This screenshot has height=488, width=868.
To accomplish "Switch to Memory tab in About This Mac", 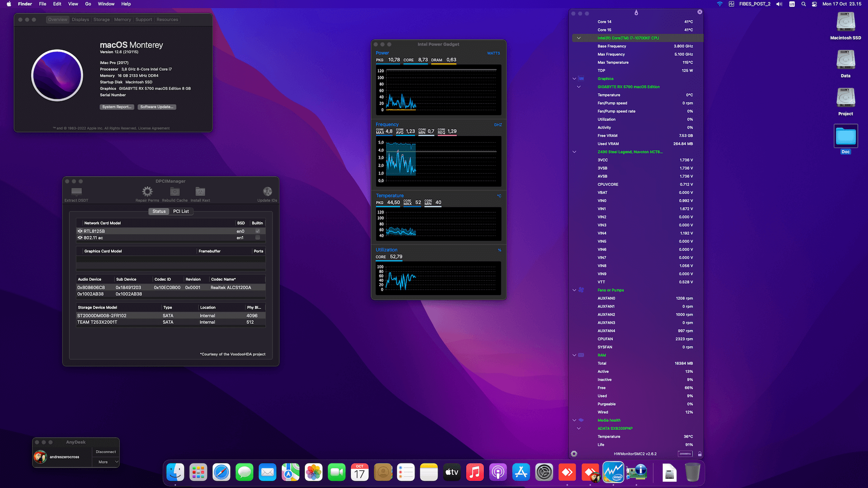I will [123, 19].
